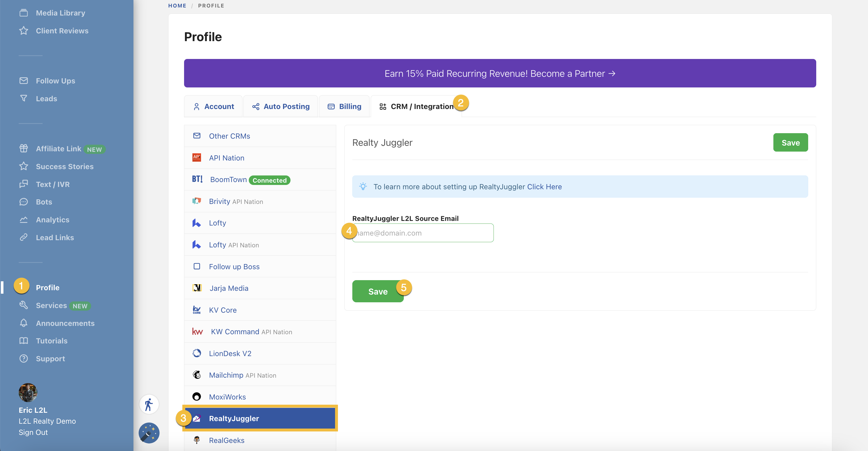Select BoomTown in the CRM list
The width and height of the screenshot is (868, 451).
point(228,180)
